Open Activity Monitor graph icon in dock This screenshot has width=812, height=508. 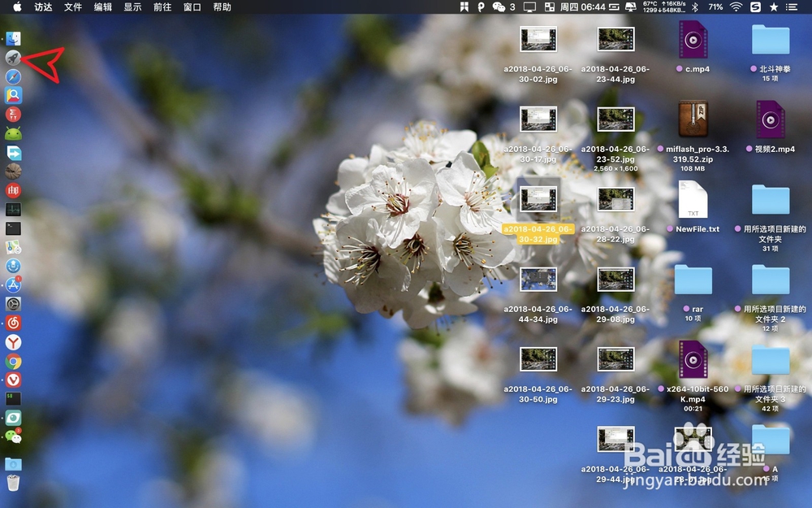click(x=14, y=210)
